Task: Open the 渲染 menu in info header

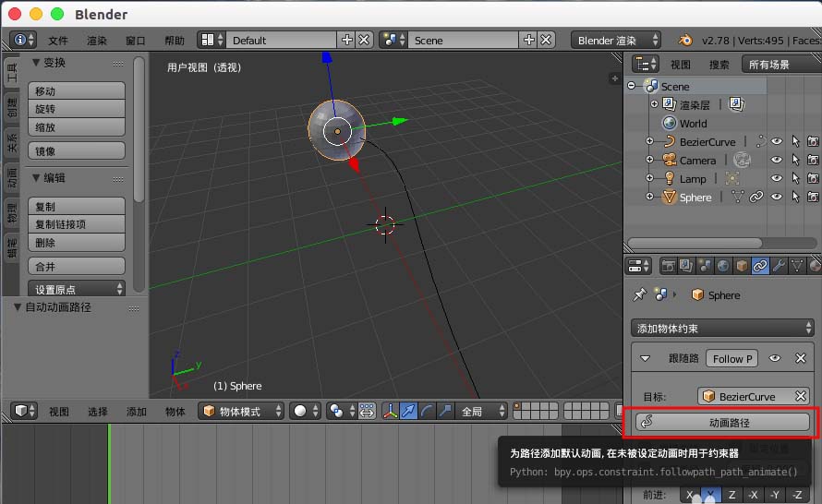Action: (97, 41)
